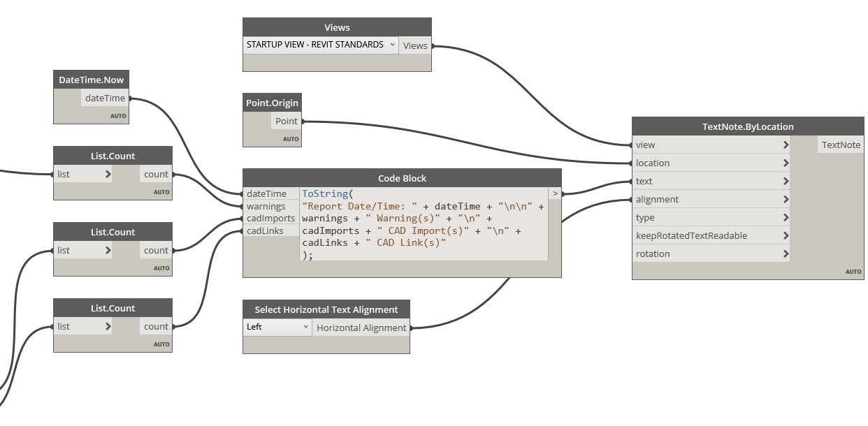Image resolution: width=868 pixels, height=426 pixels.
Task: Click the alignment input port on TextNote.ByLocation
Action: click(x=711, y=199)
